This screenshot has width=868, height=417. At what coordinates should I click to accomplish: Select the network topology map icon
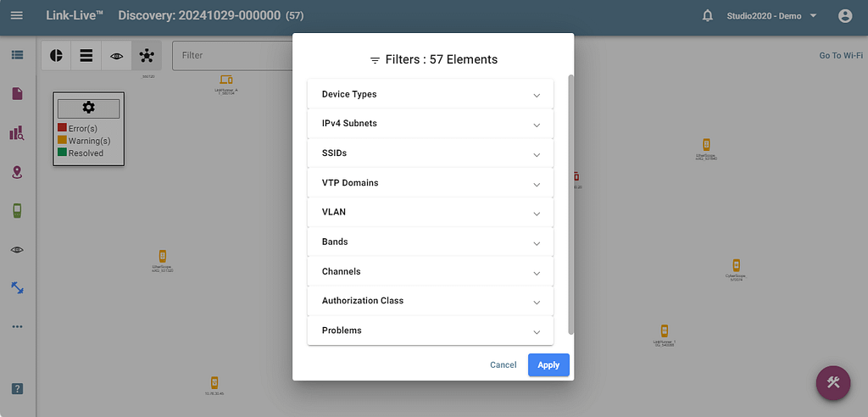click(x=147, y=55)
